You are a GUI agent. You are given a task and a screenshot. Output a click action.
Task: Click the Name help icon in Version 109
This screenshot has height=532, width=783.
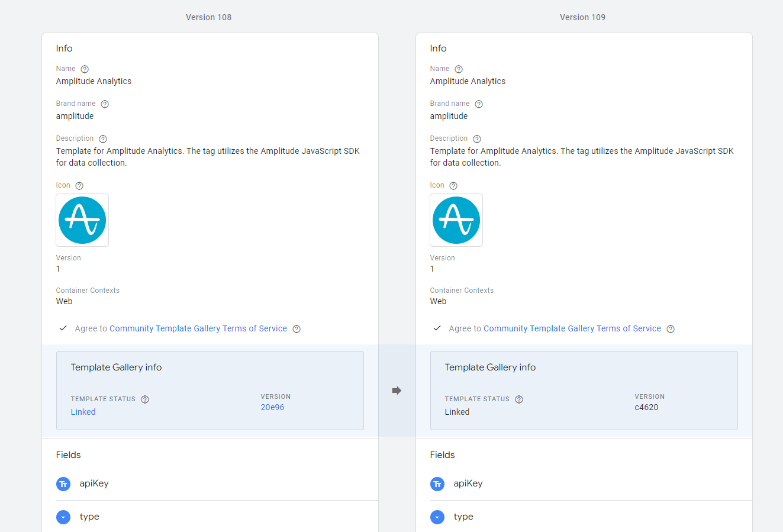[x=459, y=69]
